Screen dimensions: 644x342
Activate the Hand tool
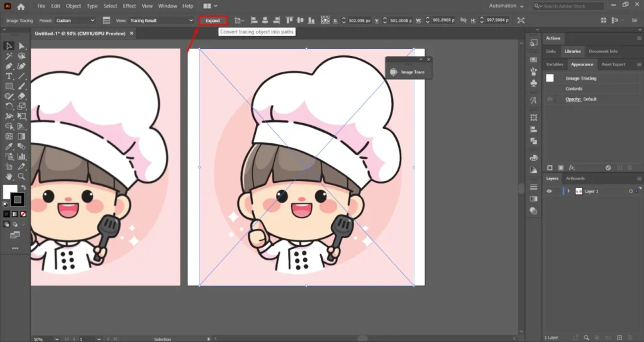coord(9,177)
